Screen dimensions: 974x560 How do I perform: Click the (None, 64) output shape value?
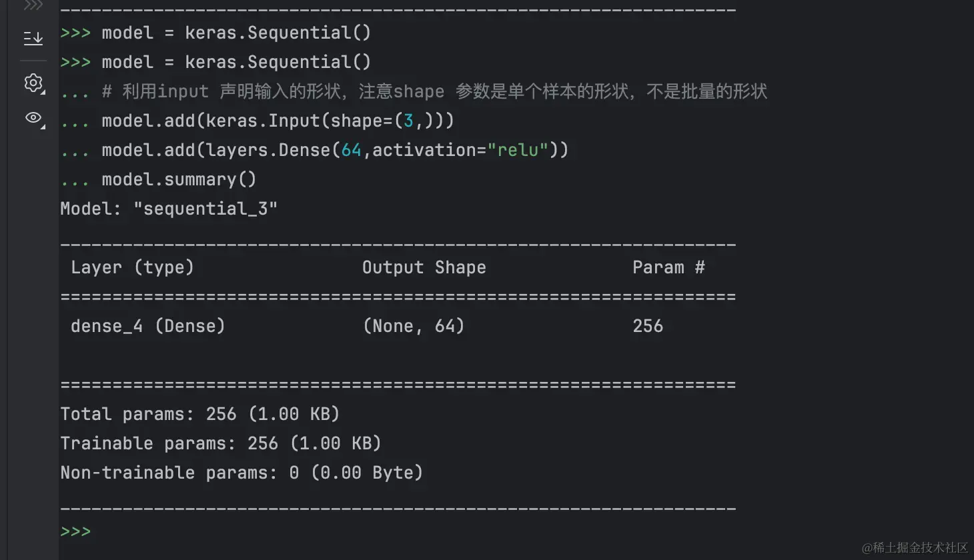click(x=413, y=326)
